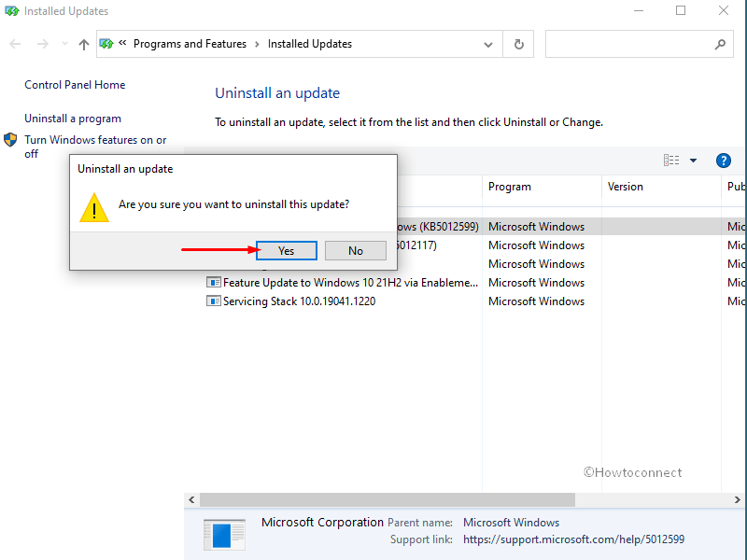Confirm uninstall by clicking Yes

(287, 250)
